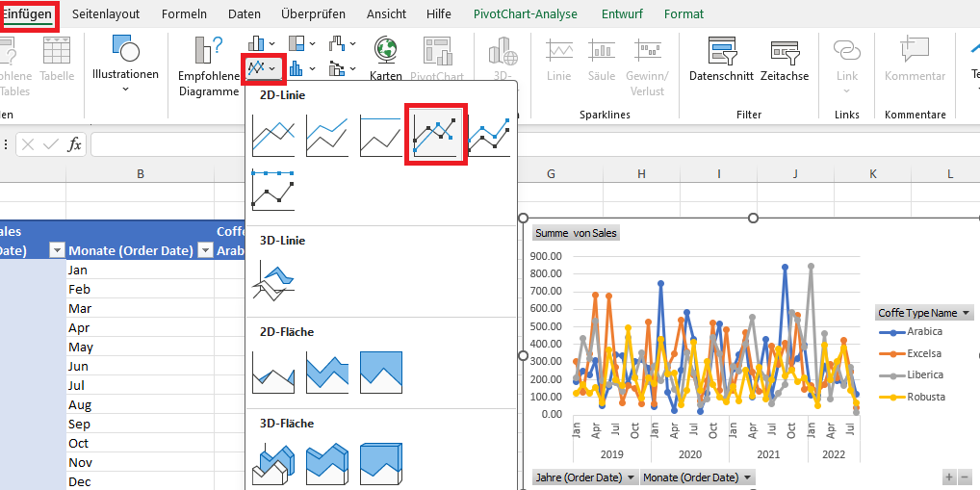
Task: Open the Formeln tab
Action: click(184, 13)
